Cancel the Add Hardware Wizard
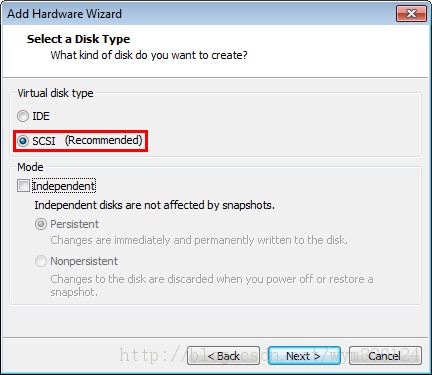Image resolution: width=432 pixels, height=375 pixels. tap(385, 356)
